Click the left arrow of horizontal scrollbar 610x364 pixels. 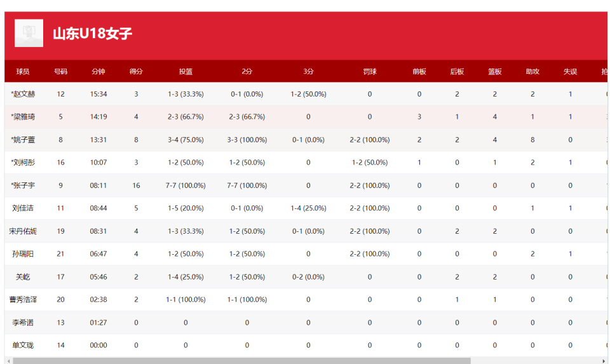8,361
